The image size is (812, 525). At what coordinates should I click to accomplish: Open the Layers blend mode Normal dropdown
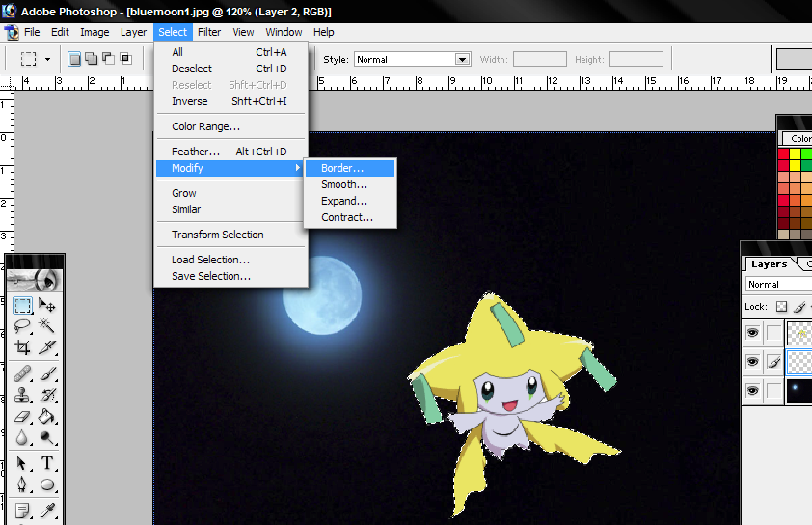pyautogui.click(x=778, y=284)
